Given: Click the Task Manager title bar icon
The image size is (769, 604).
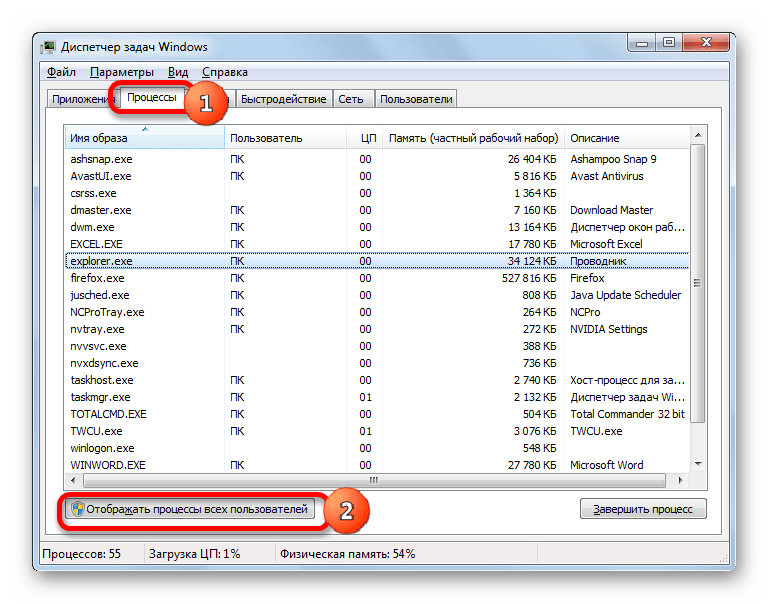Looking at the screenshot, I should pyautogui.click(x=48, y=47).
